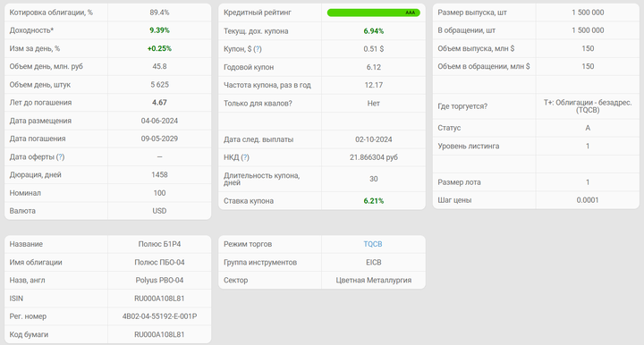Click the next payment date 02-10-2024

point(373,139)
